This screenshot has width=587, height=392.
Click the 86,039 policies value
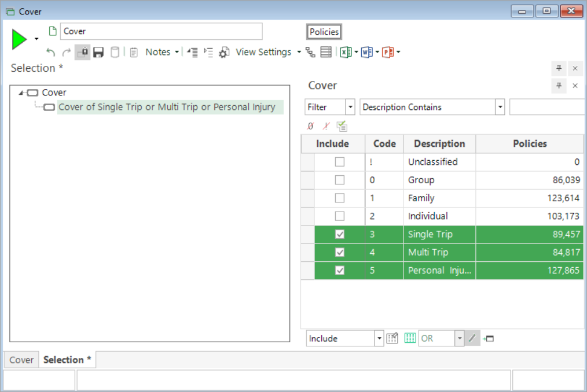[x=566, y=180]
